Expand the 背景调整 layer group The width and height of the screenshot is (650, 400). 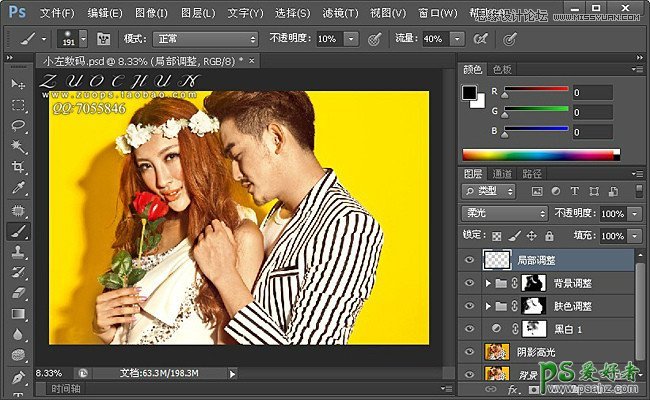pyautogui.click(x=488, y=283)
